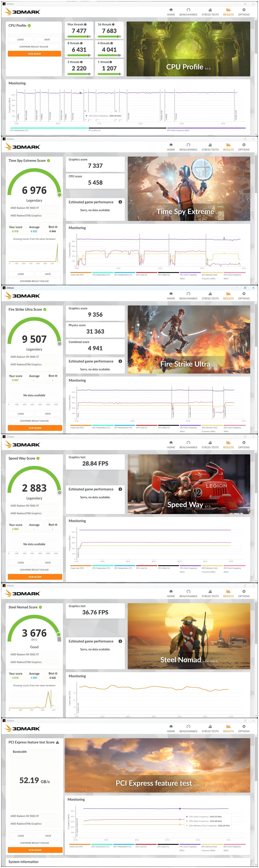The width and height of the screenshot is (259, 868).
Task: Click SAVE in the CPU Profile window
Action: pyautogui.click(x=47, y=39)
